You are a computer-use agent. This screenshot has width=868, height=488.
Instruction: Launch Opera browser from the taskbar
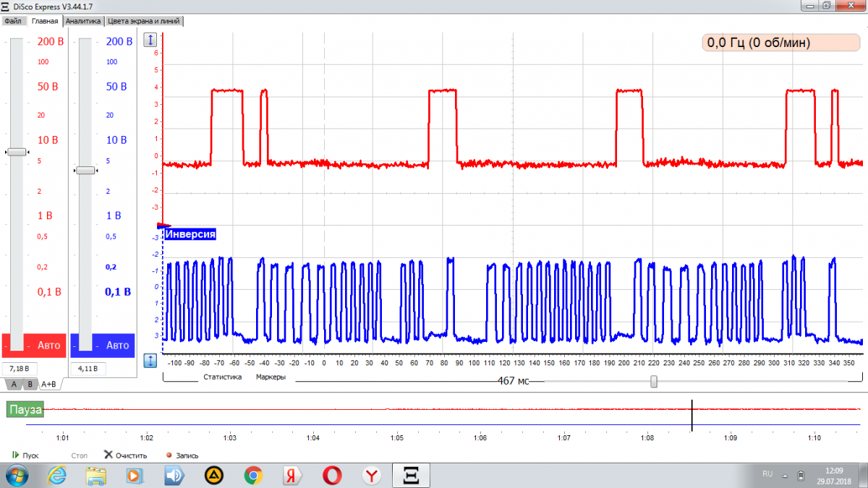click(333, 475)
